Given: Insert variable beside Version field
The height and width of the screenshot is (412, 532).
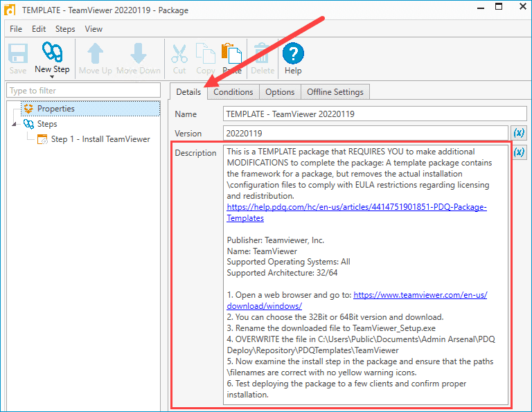Looking at the screenshot, I should (519, 132).
